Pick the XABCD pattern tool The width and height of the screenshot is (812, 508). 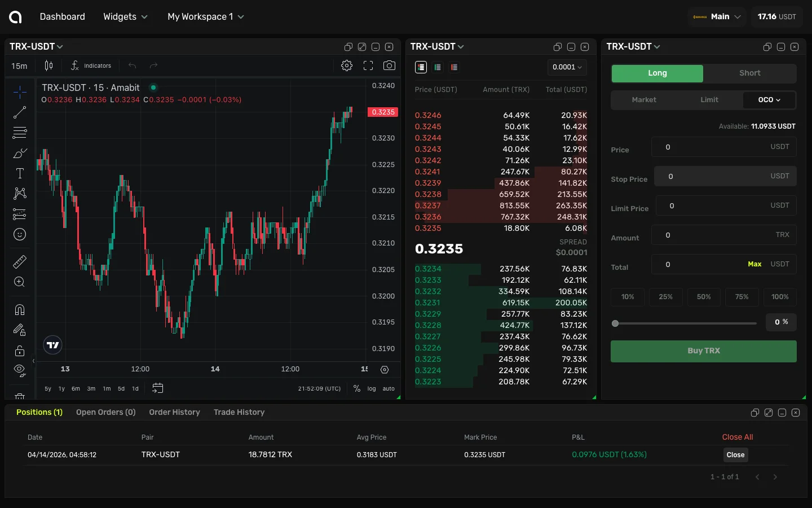coord(19,194)
